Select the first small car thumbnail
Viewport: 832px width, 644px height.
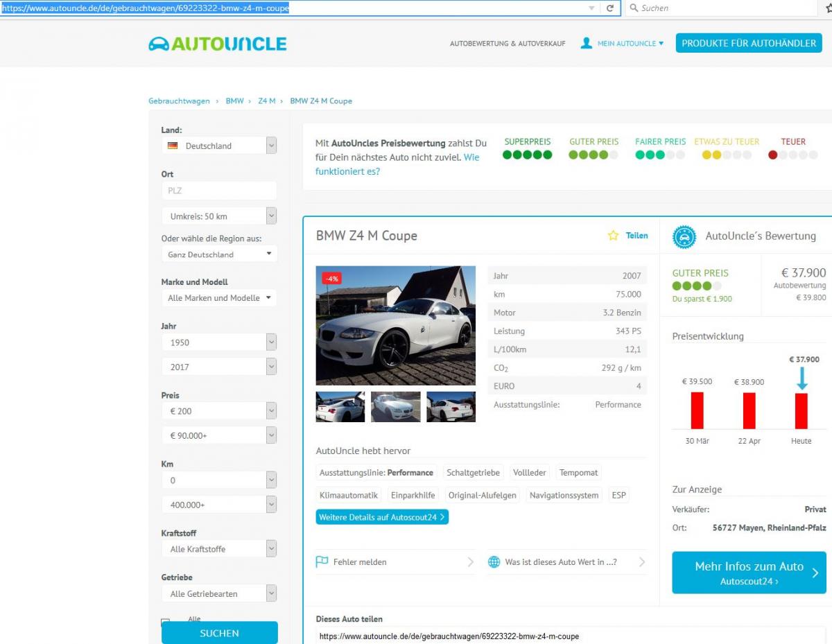[340, 407]
